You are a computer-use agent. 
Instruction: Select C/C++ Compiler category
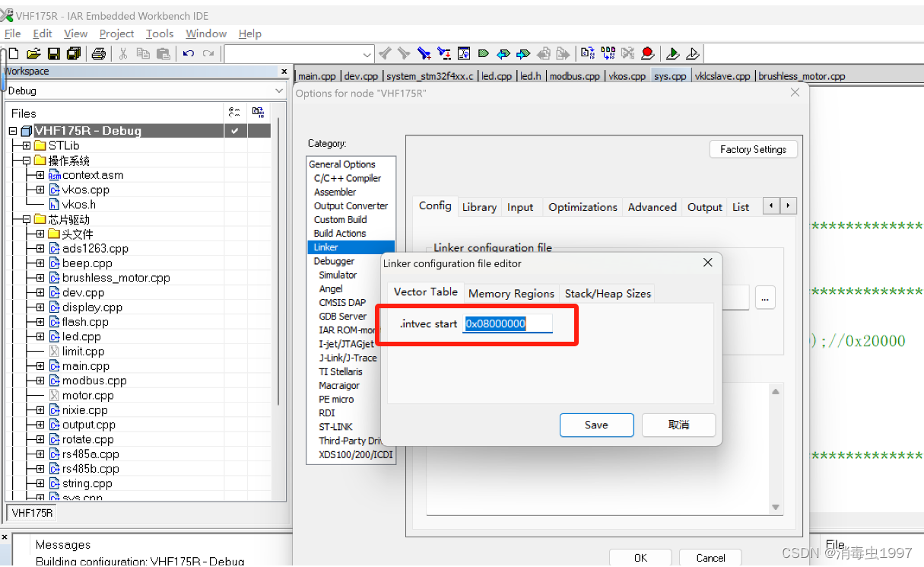coord(348,178)
